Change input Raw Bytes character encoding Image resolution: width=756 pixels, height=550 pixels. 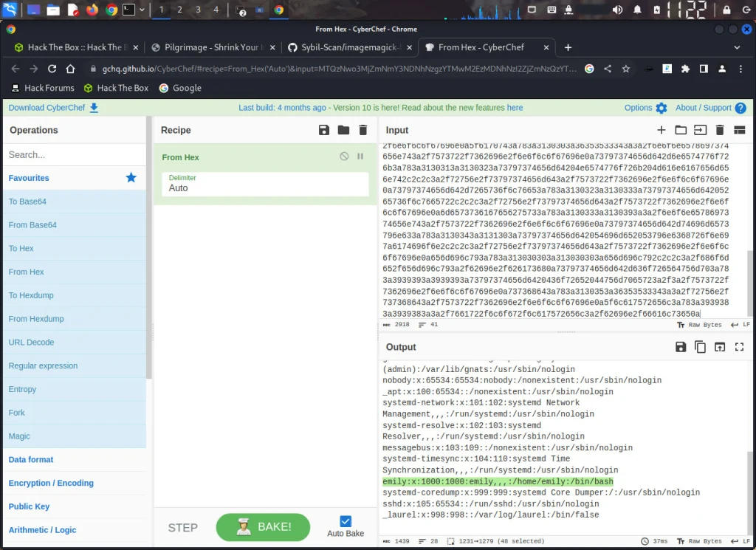point(700,325)
